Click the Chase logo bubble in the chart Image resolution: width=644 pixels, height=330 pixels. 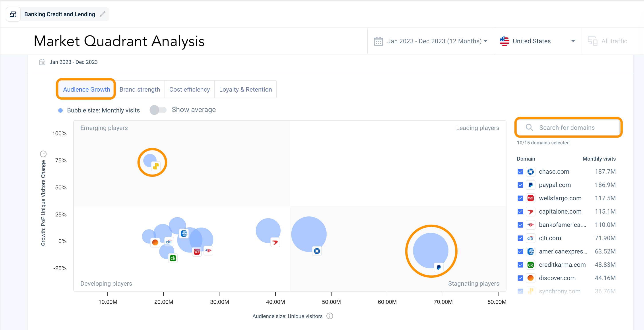coord(317,251)
